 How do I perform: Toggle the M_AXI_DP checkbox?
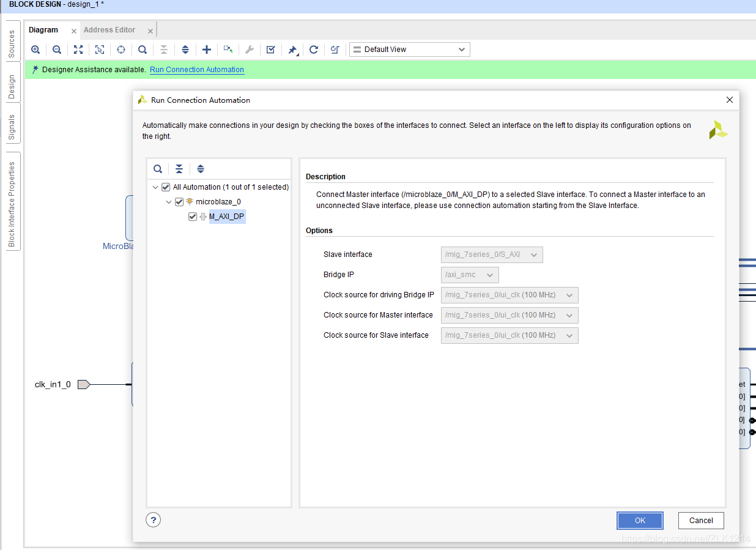pos(193,217)
